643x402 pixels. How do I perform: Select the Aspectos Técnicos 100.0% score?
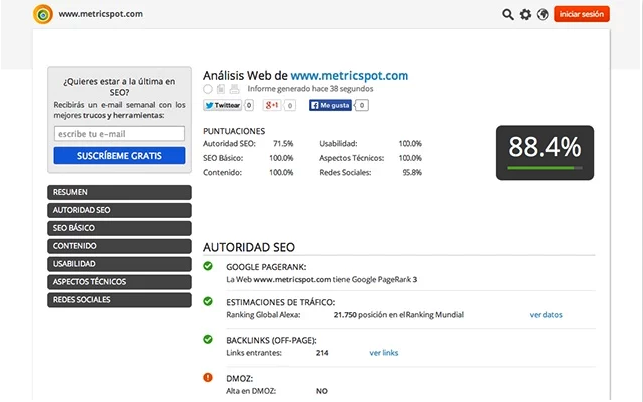pos(410,158)
